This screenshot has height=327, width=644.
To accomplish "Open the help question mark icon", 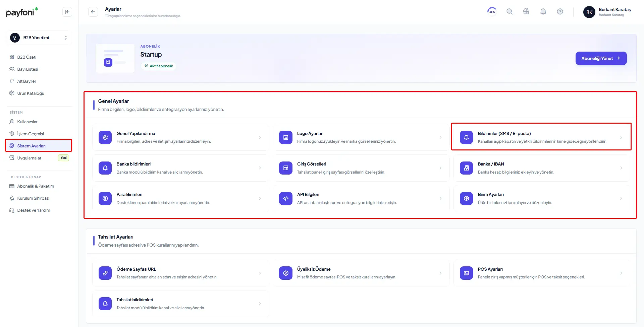I will [x=560, y=12].
